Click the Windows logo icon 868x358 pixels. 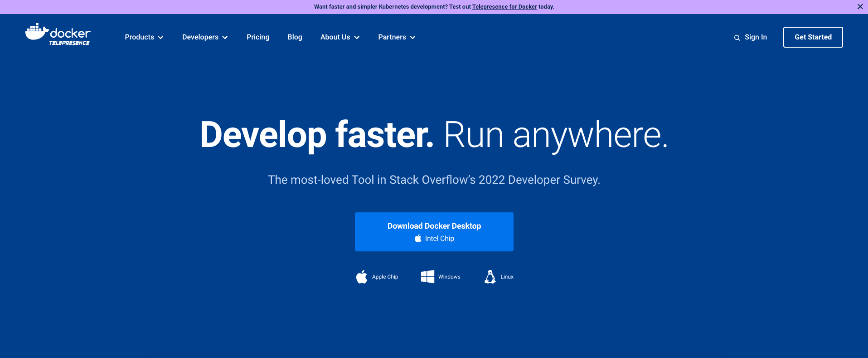point(427,277)
